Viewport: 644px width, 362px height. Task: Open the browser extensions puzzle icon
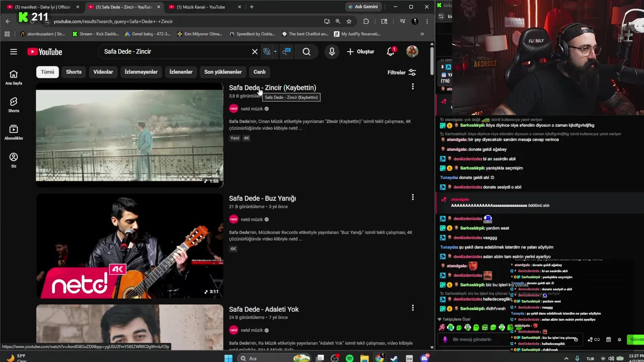coord(366,21)
